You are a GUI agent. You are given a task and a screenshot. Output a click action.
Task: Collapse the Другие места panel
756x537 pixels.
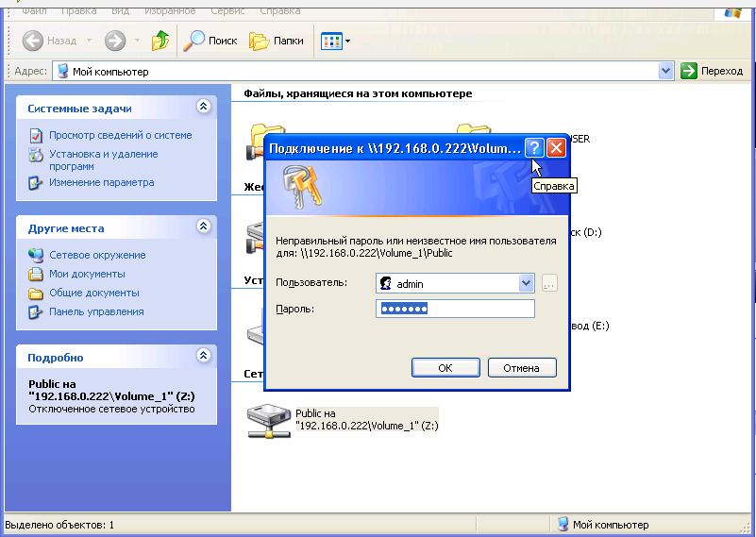(204, 227)
